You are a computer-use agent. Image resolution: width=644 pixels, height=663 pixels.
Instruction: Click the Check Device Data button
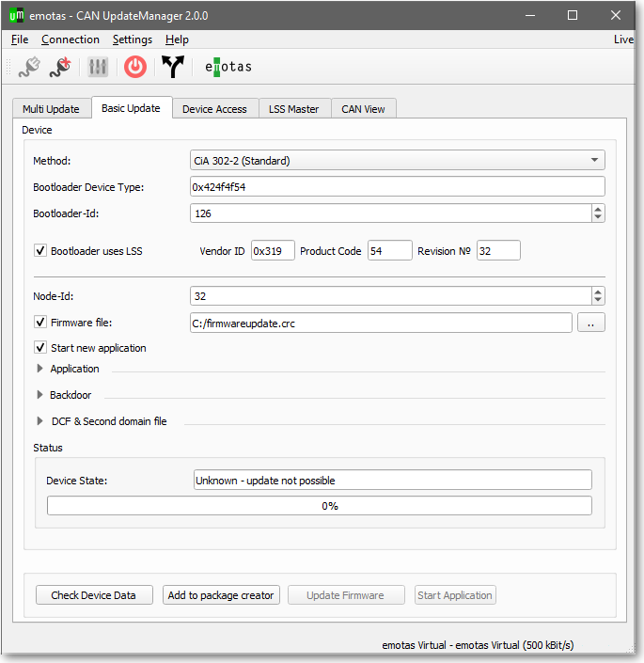94,595
